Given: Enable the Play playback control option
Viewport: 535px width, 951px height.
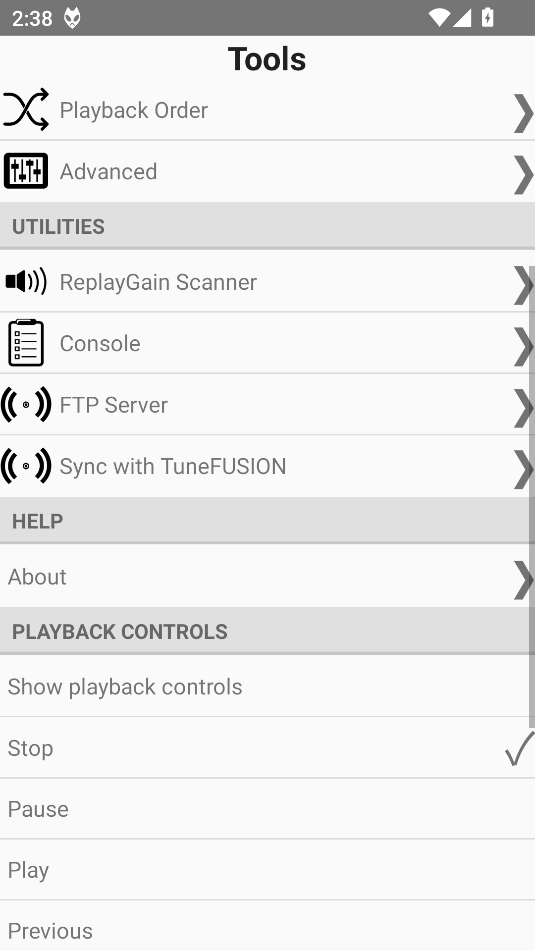Looking at the screenshot, I should point(268,870).
